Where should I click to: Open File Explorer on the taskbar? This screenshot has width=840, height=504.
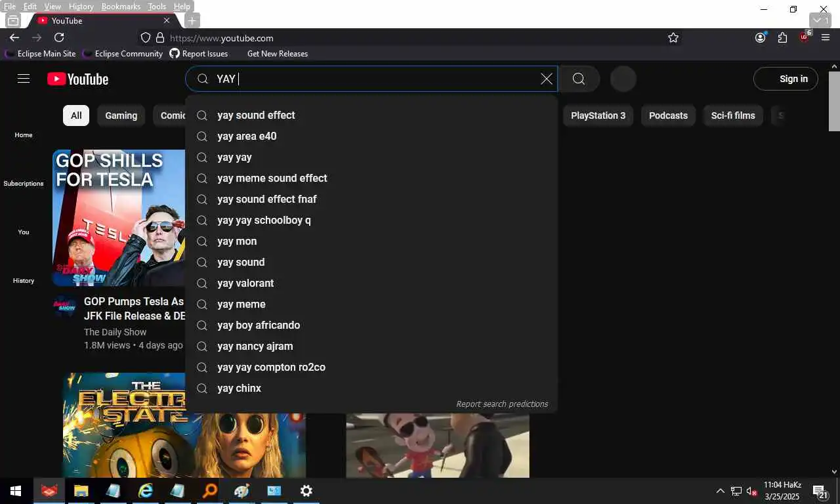[81, 491]
